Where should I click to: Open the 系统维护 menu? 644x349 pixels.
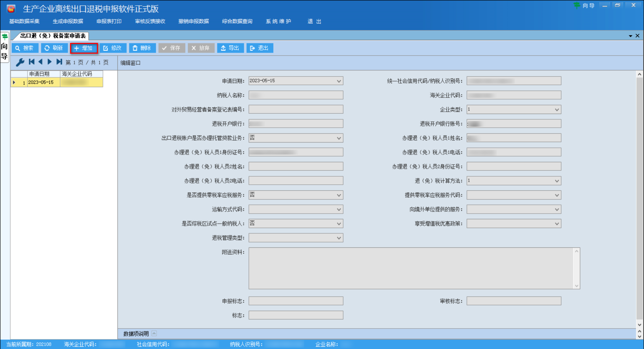tap(278, 21)
